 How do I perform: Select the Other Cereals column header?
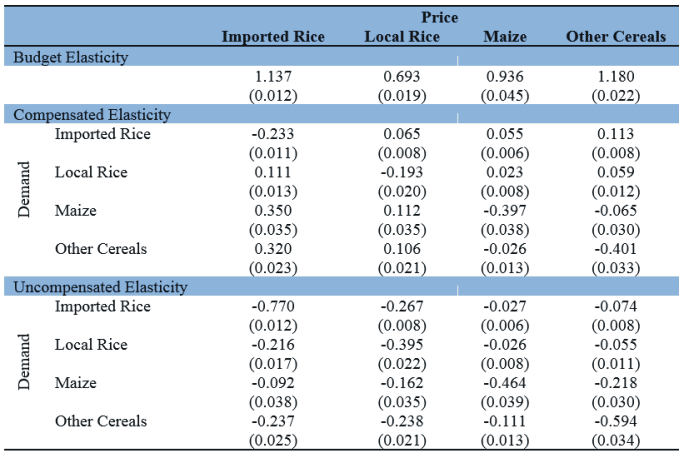coord(615,37)
